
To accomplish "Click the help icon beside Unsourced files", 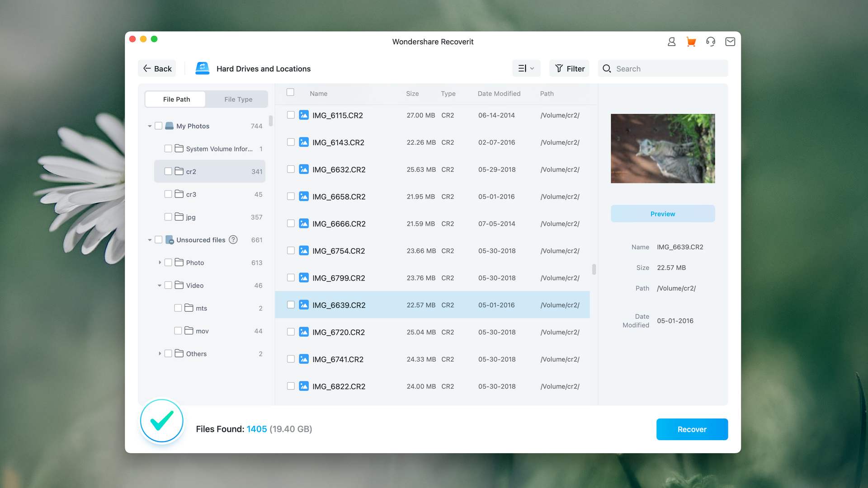I will (233, 239).
